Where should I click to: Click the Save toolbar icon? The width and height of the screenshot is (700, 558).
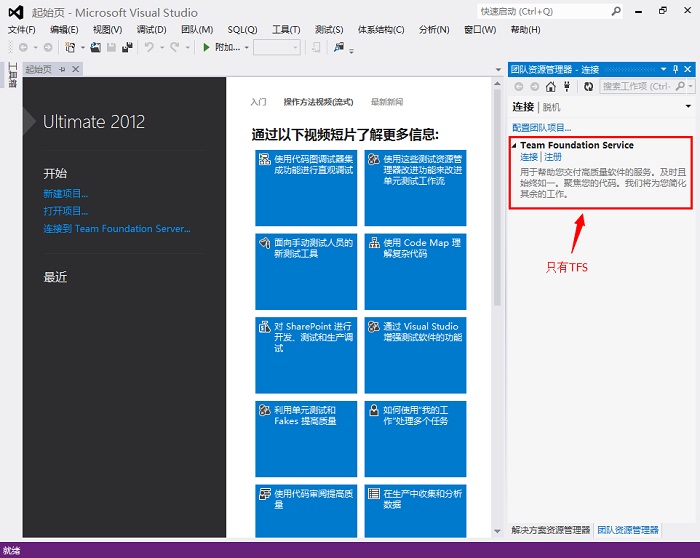(x=111, y=47)
